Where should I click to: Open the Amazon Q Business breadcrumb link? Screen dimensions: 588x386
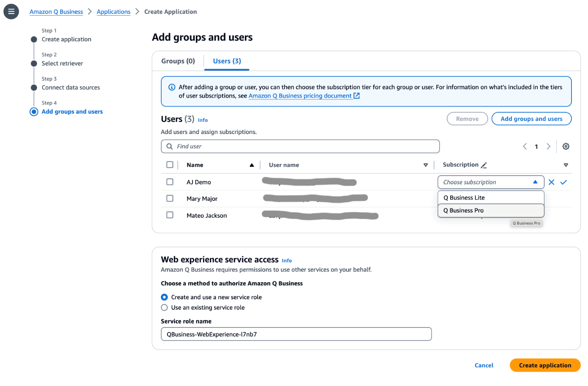click(x=56, y=12)
